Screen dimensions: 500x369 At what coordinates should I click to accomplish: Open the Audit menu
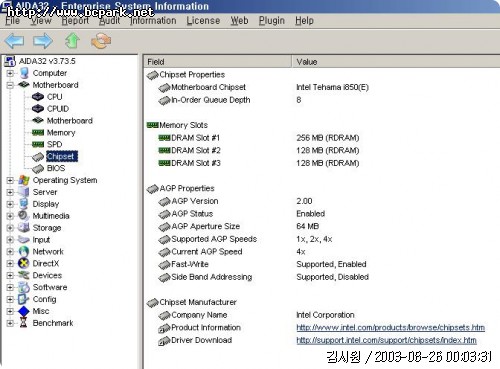click(x=110, y=21)
